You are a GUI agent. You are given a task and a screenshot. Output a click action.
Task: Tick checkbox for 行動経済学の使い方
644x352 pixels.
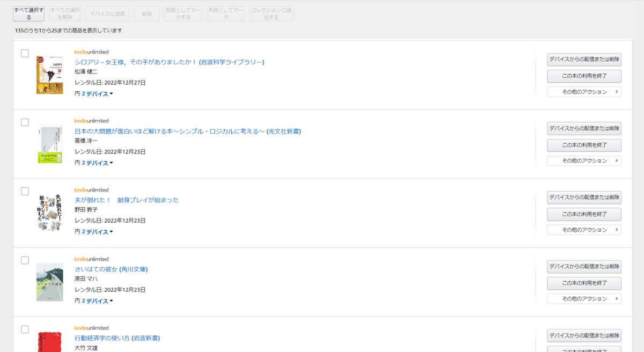[x=25, y=329]
